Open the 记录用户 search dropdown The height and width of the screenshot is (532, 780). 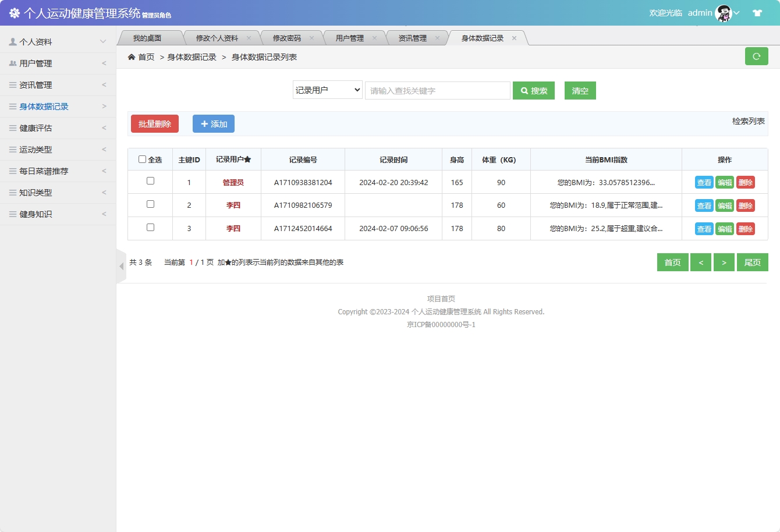tap(327, 90)
